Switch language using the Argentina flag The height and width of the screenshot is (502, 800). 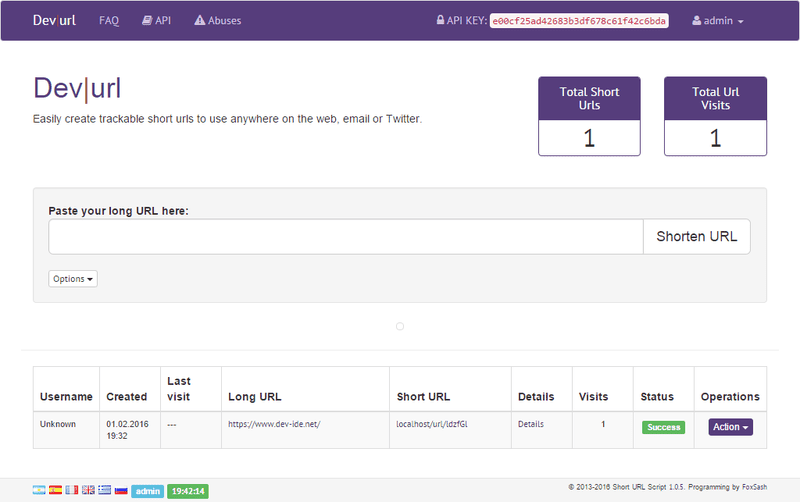[x=40, y=491]
